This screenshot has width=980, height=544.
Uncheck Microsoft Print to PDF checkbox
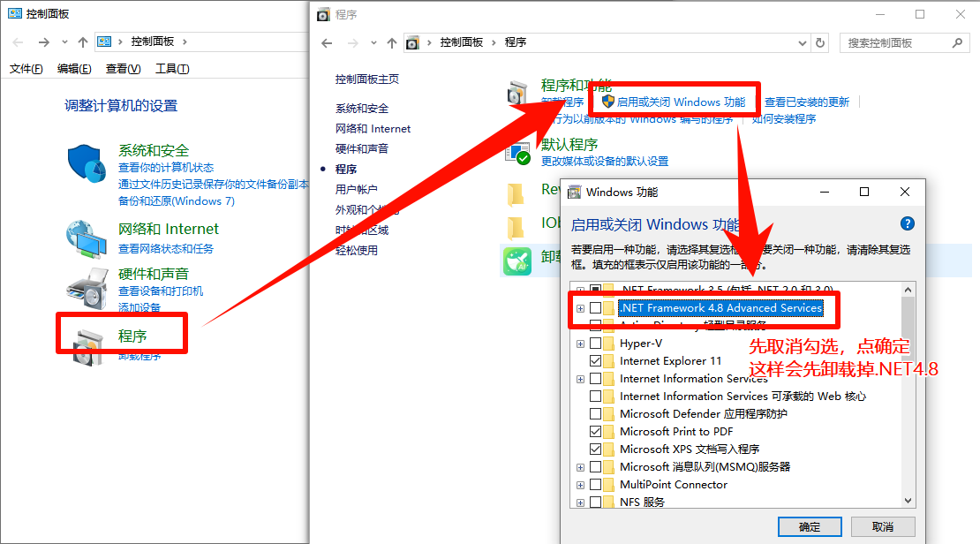pyautogui.click(x=596, y=432)
